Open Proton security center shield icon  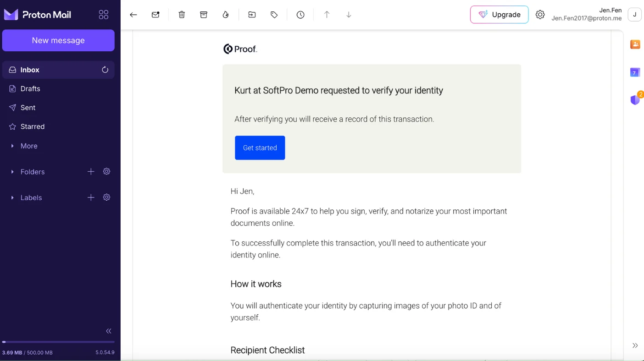pyautogui.click(x=635, y=99)
